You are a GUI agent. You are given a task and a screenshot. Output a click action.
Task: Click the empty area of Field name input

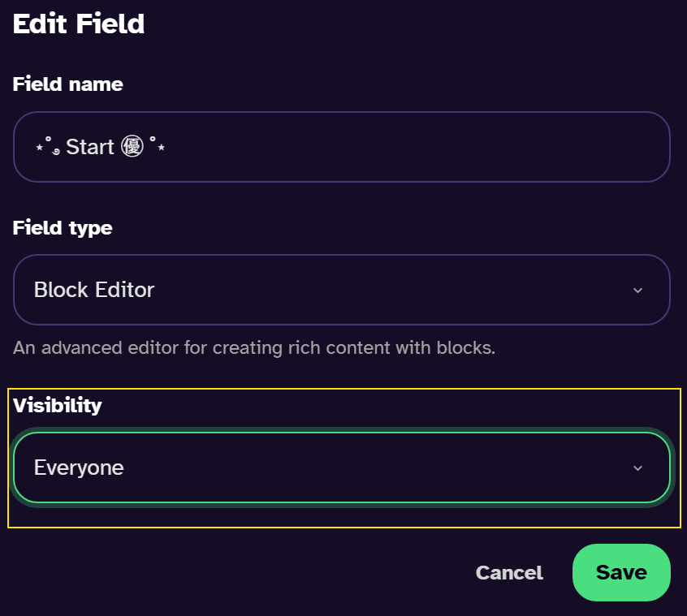pos(417,147)
